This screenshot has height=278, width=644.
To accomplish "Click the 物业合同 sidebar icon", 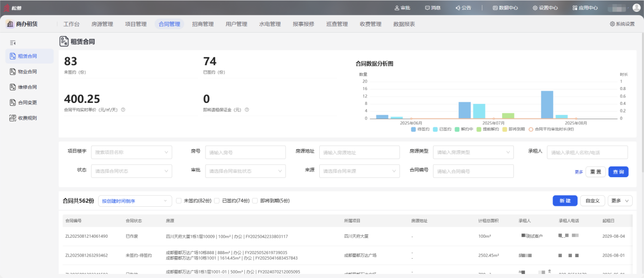I will click(x=13, y=71).
